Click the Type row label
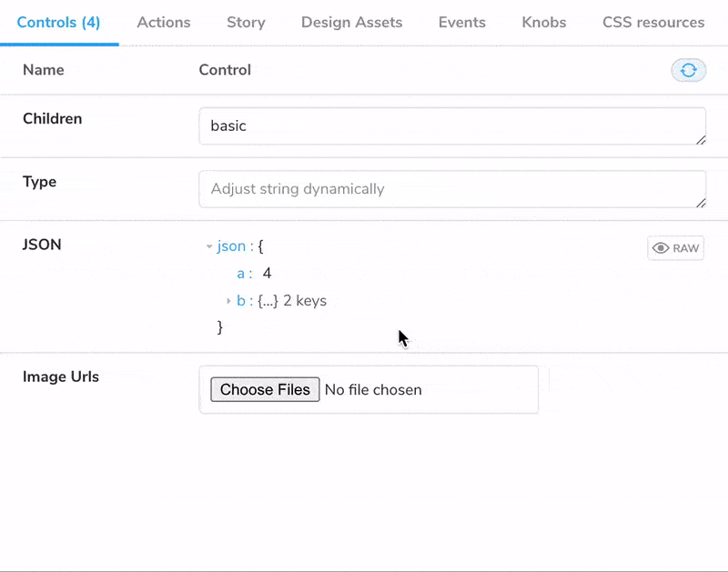This screenshot has width=728, height=572. click(x=39, y=182)
